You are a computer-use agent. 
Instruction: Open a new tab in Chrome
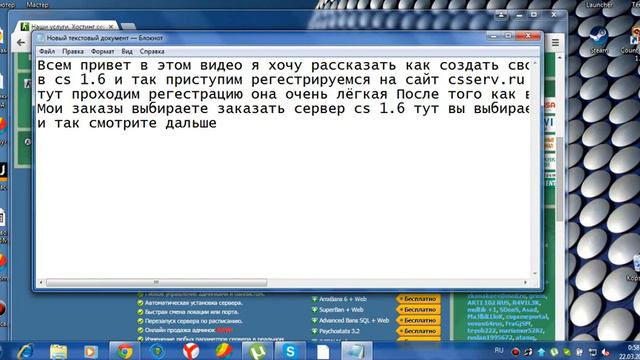coord(128,27)
